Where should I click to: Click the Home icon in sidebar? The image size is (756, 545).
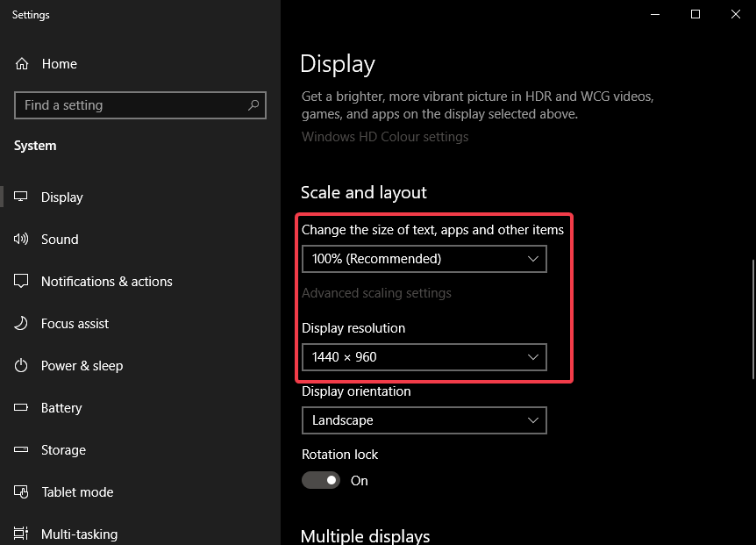(x=22, y=64)
